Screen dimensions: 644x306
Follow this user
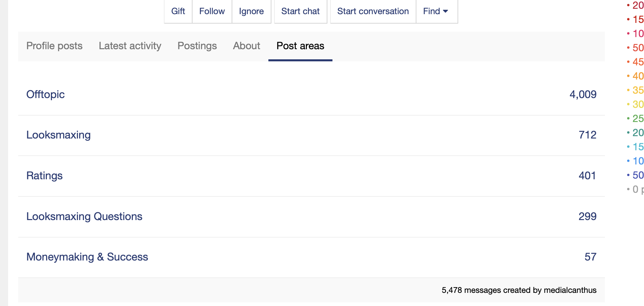(212, 11)
